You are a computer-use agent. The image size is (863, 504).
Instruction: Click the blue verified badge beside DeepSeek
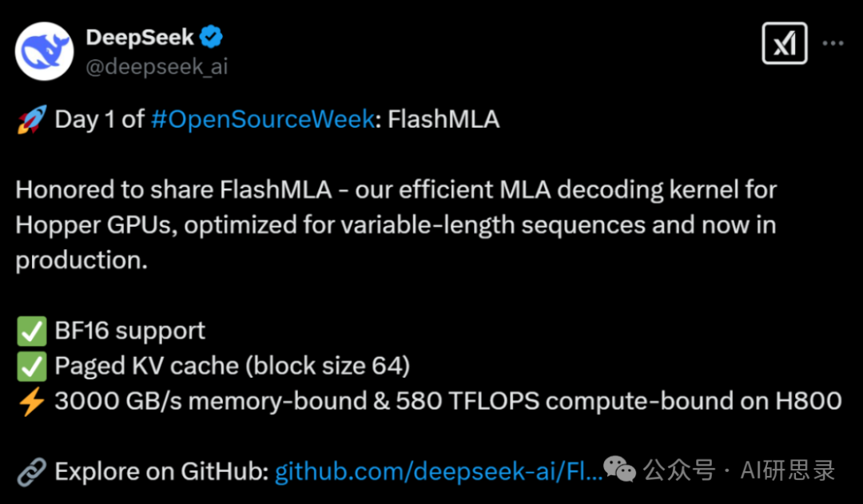click(x=211, y=38)
